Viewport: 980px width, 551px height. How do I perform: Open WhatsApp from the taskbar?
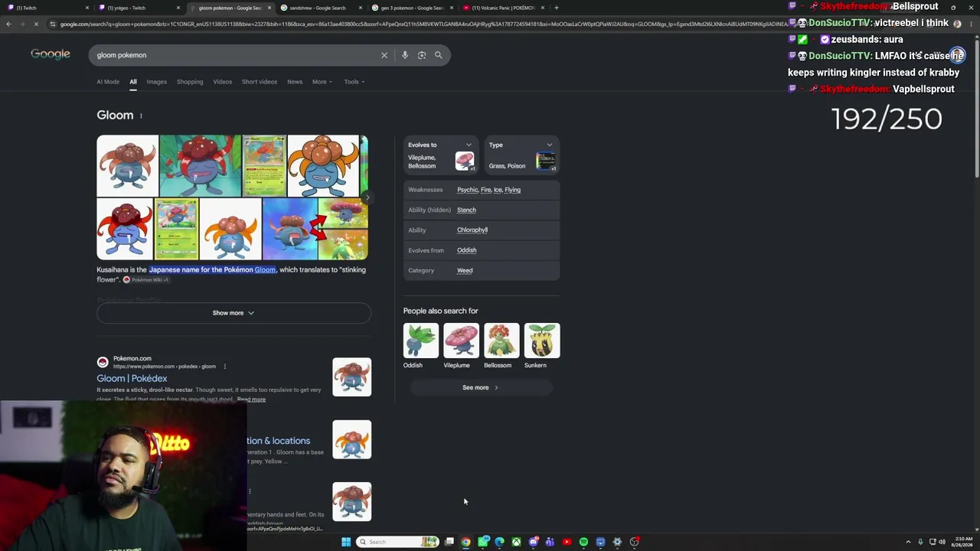483,542
